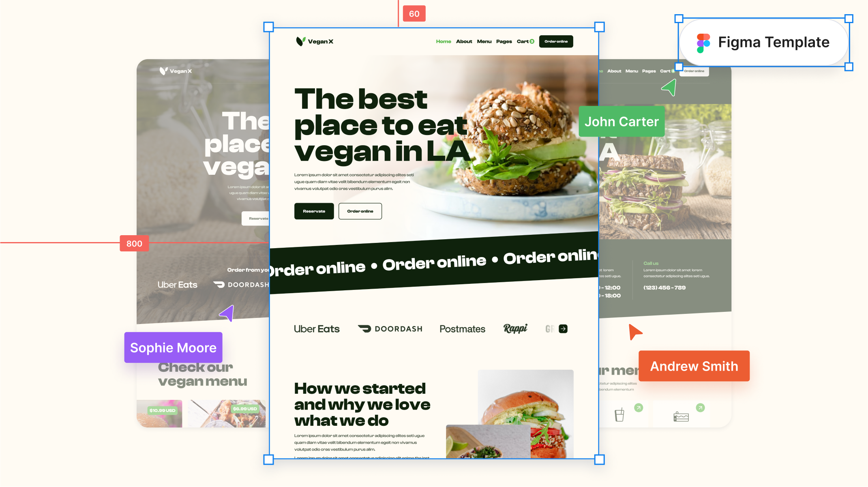This screenshot has height=487, width=868.
Task: Click the VeganX leaf logo on left panel
Action: pyautogui.click(x=163, y=70)
